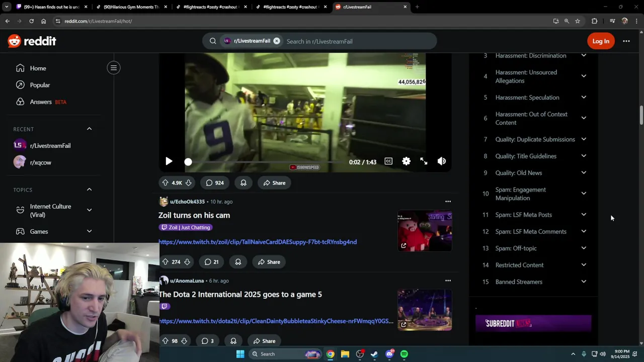Collapse the Recent section
Image resolution: width=644 pixels, height=362 pixels.
tap(89, 129)
